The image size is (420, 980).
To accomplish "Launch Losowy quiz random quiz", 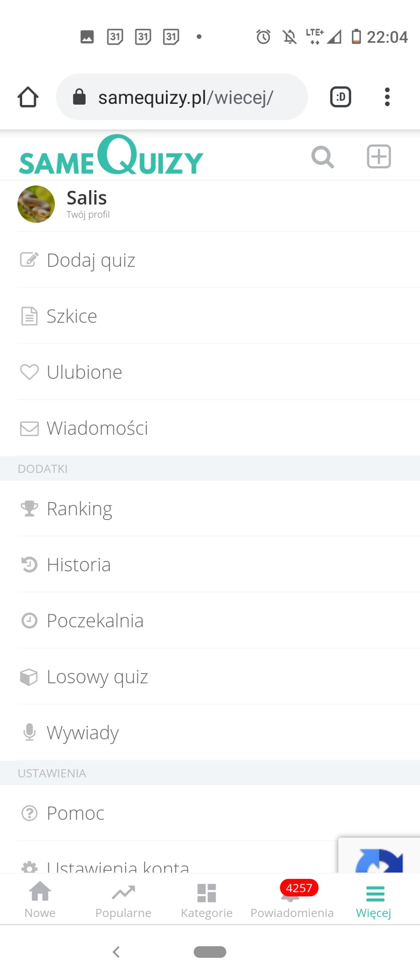I will click(97, 677).
